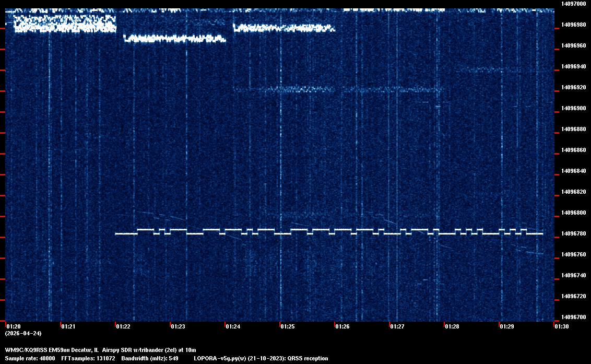The image size is (591, 364).
Task: Click the 01:25 time axis label
Action: (288, 326)
